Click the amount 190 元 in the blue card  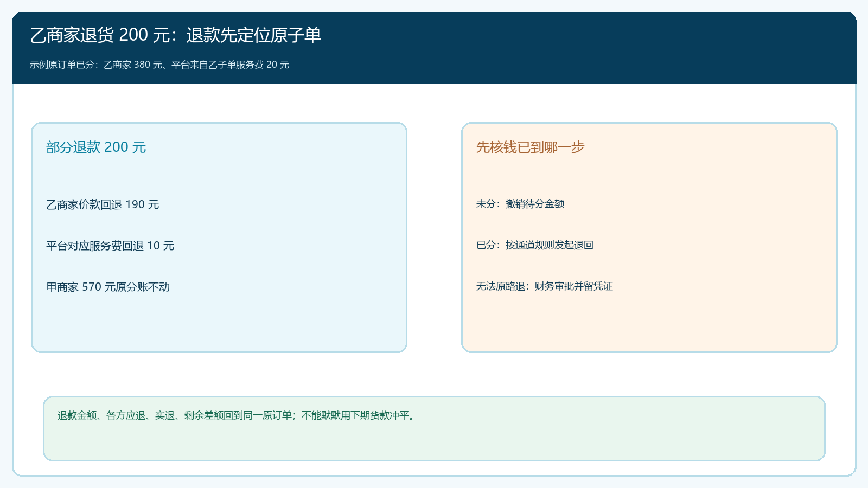(x=142, y=204)
